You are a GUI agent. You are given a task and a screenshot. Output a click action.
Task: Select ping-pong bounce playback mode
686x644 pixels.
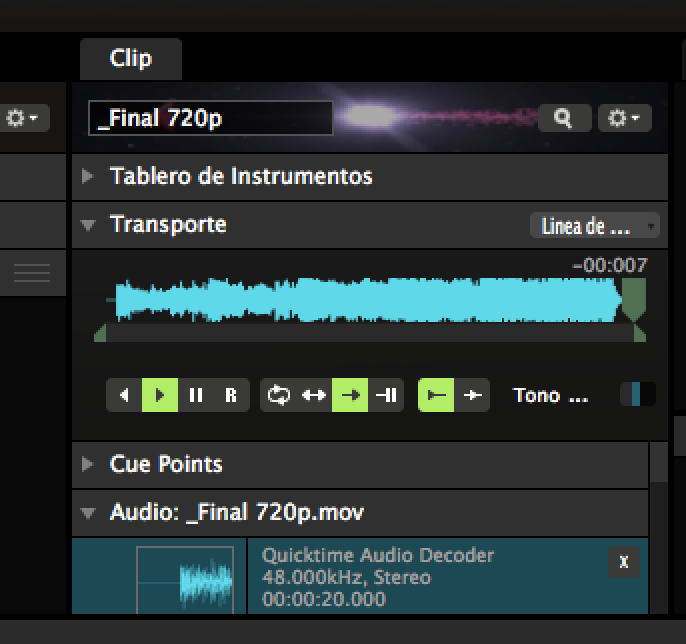[x=314, y=395]
